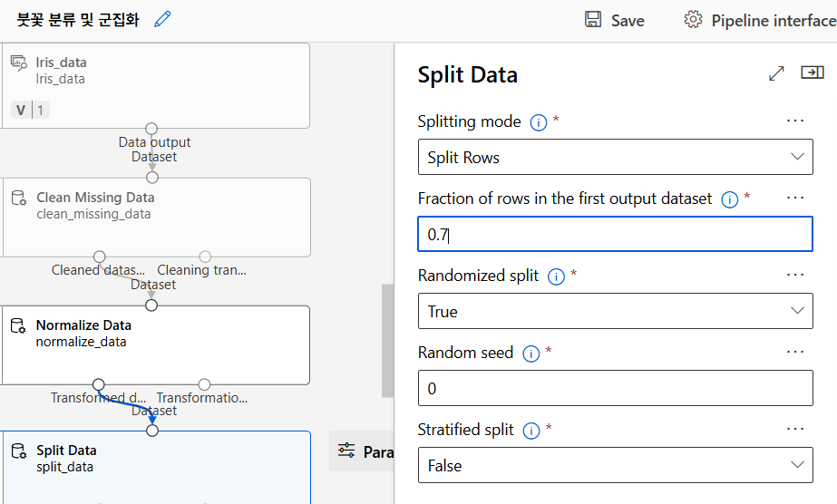The height and width of the screenshot is (504, 837).
Task: Open the Splitting mode ellipsis menu
Action: (795, 121)
